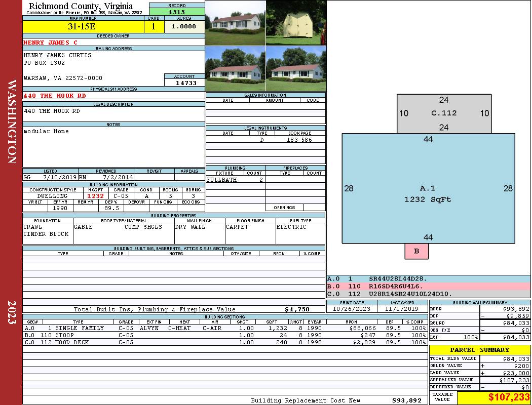The image size is (532, 405).
Task: Click the 2023 year label on red sidebar
Action: point(12,312)
